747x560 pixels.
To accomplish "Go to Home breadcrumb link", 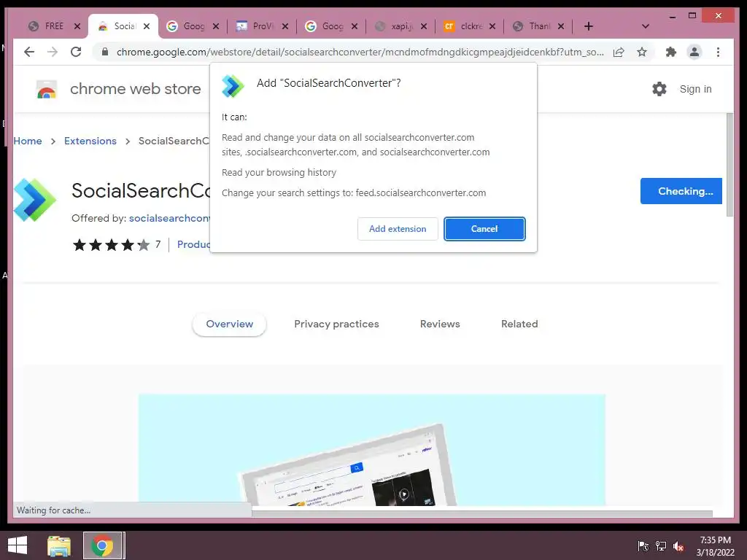I will point(28,141).
